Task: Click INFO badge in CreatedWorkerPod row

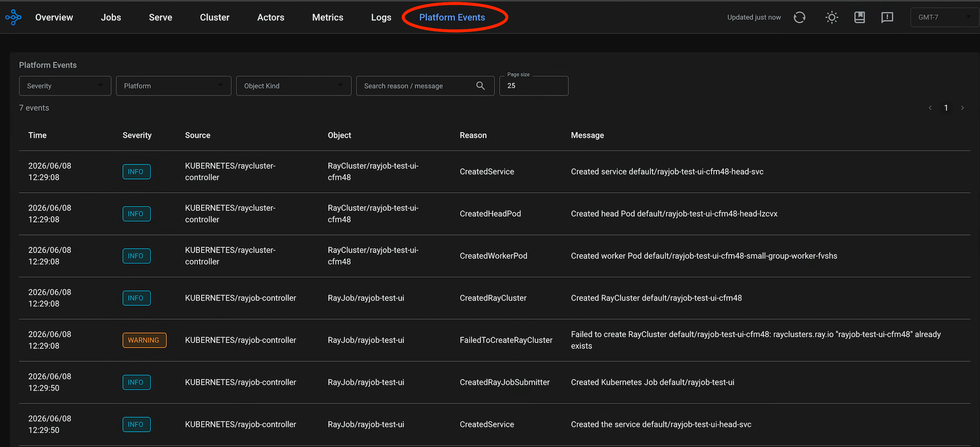Action: coord(136,256)
